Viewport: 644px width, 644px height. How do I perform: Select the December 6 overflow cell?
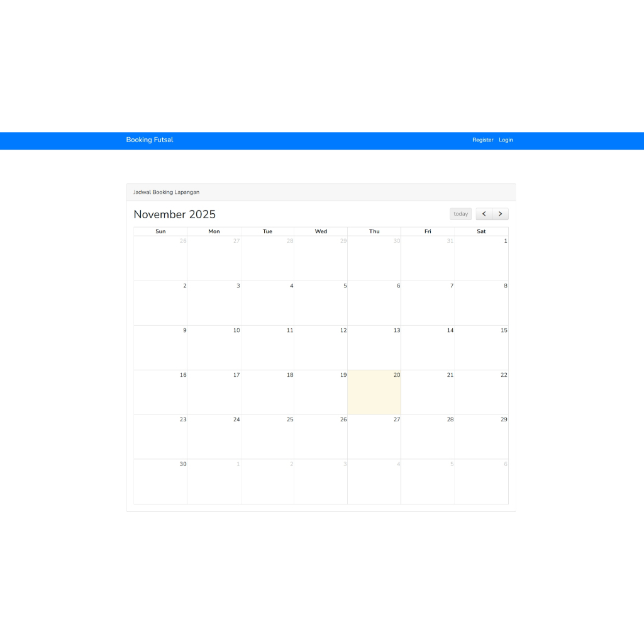tap(481, 481)
